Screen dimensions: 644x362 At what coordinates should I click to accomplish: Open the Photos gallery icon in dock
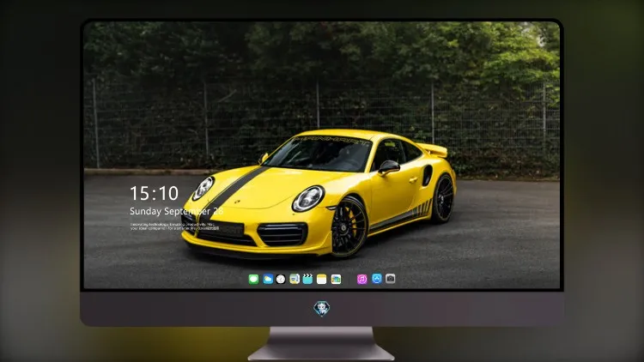[336, 279]
